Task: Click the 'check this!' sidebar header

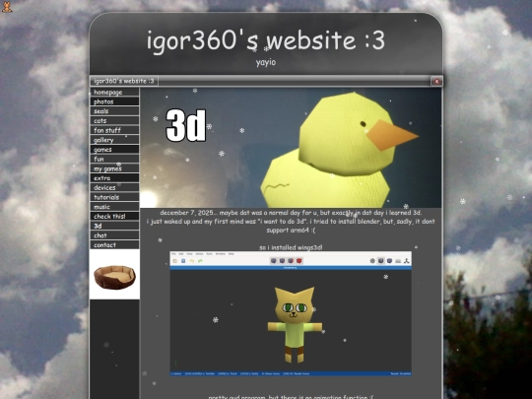Action: [114, 216]
